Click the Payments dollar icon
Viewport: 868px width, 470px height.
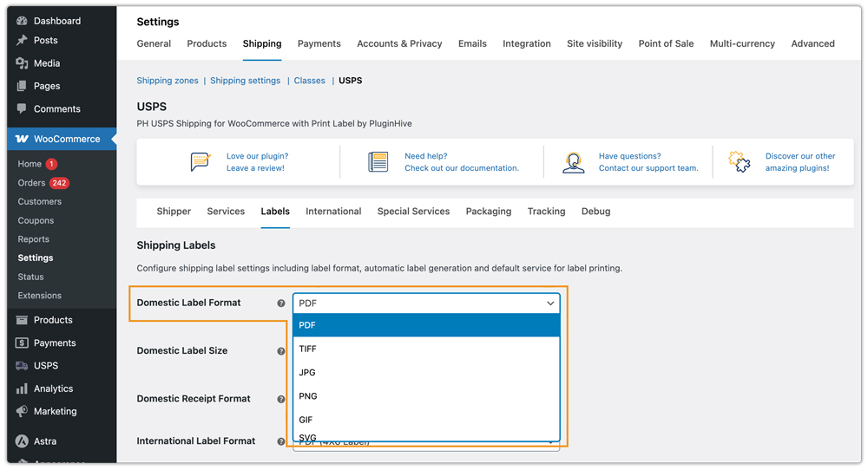point(22,343)
